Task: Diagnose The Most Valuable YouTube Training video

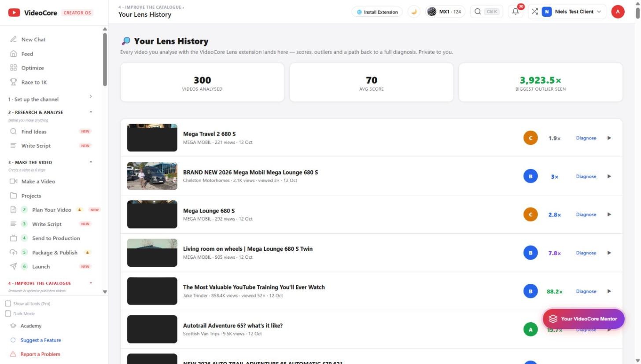Action: click(x=586, y=291)
